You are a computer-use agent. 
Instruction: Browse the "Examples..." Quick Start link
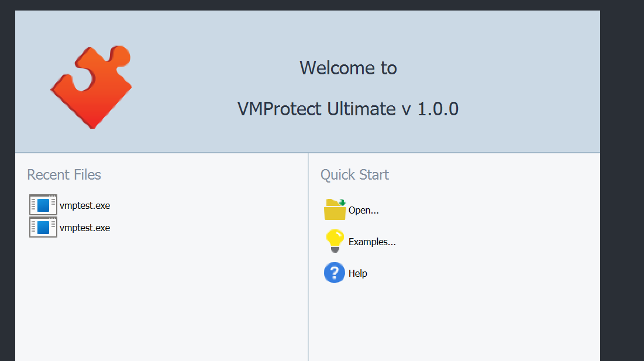tap(372, 242)
